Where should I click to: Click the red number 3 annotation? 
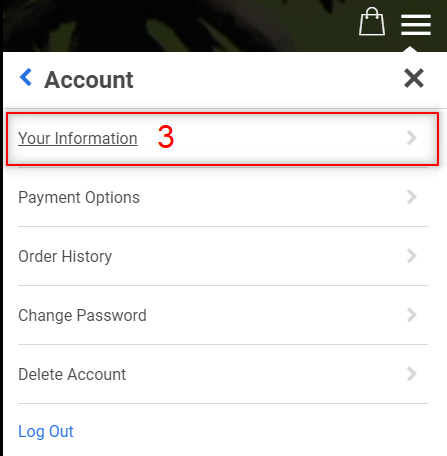coord(166,137)
